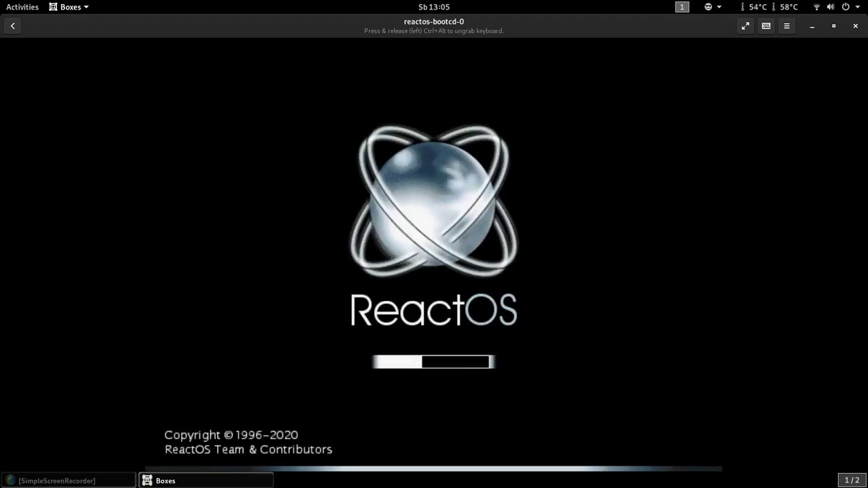Open the power system menu
This screenshot has height=488, width=868.
point(849,7)
